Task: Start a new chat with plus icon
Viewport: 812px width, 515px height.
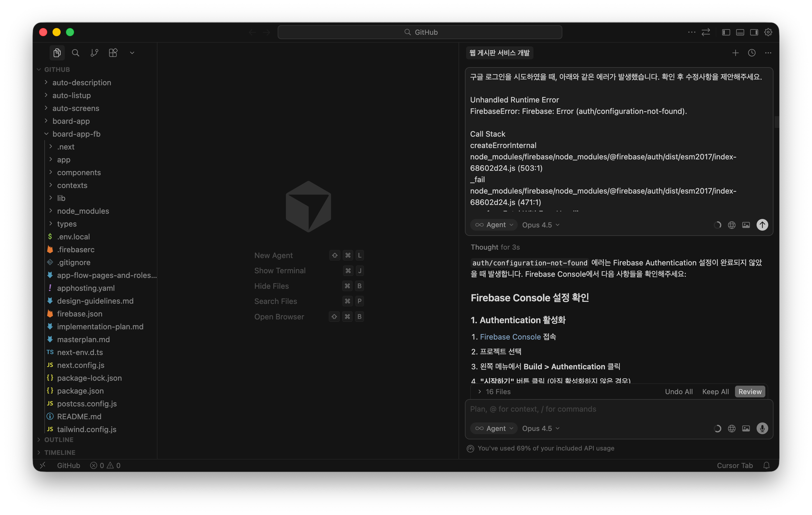Action: tap(736, 53)
